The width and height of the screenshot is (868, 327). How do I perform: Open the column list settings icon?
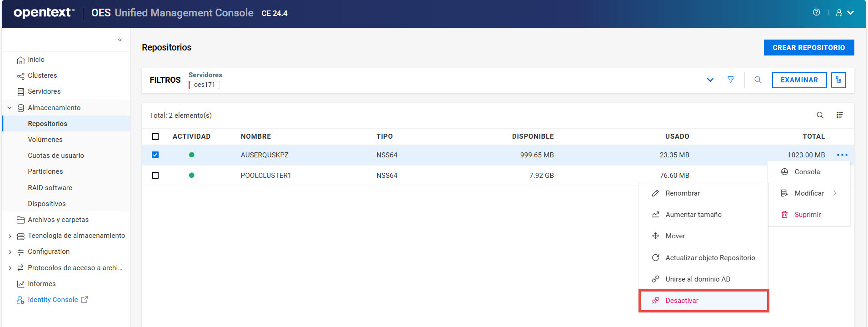pos(840,116)
